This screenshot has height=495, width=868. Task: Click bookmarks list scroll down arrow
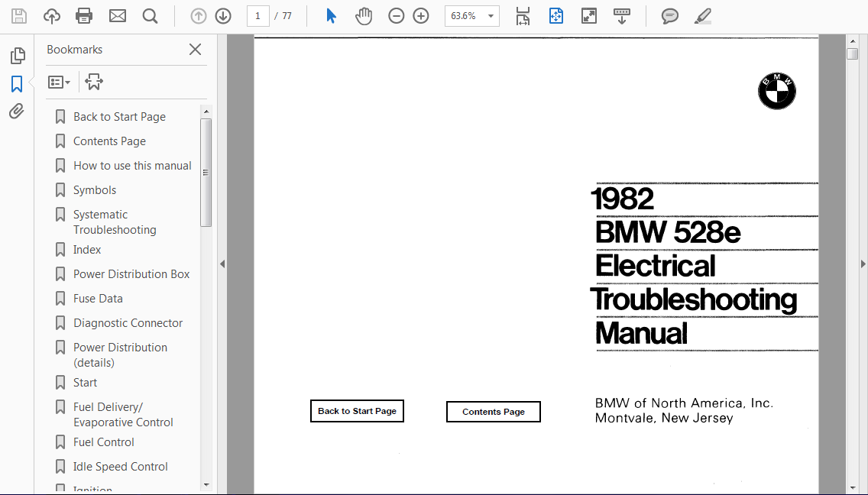pyautogui.click(x=206, y=485)
